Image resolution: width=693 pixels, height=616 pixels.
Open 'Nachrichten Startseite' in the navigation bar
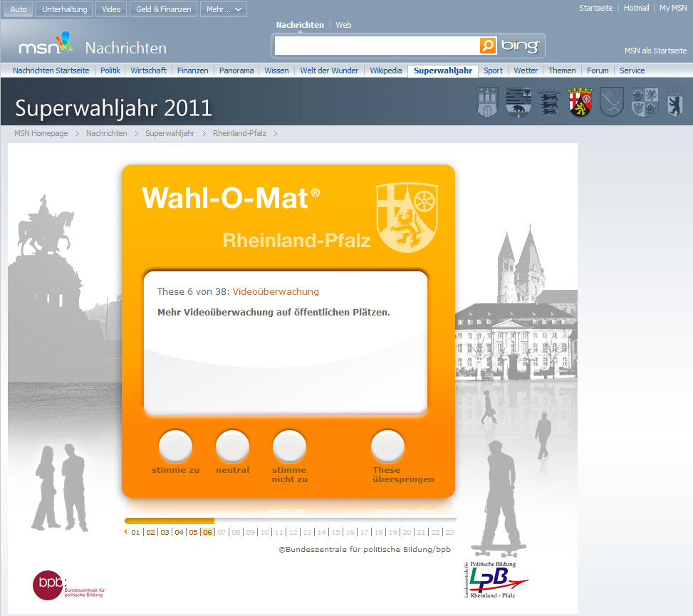tap(51, 71)
